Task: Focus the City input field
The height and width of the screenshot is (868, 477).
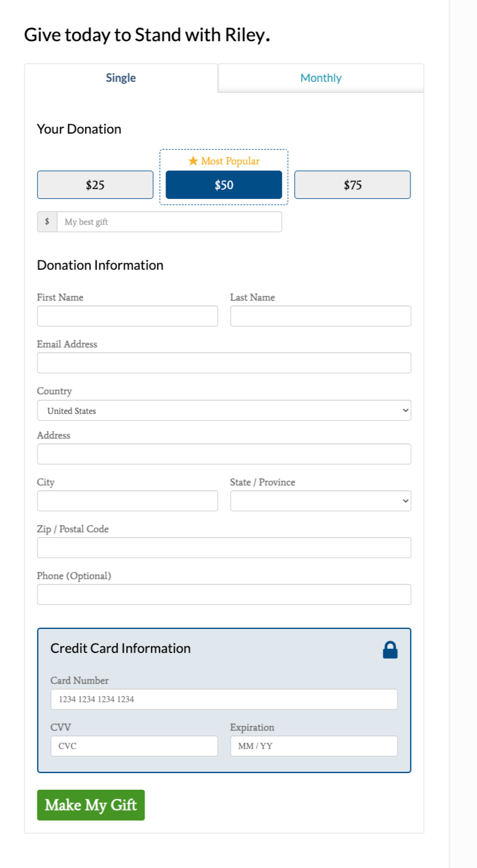Action: coord(127,501)
